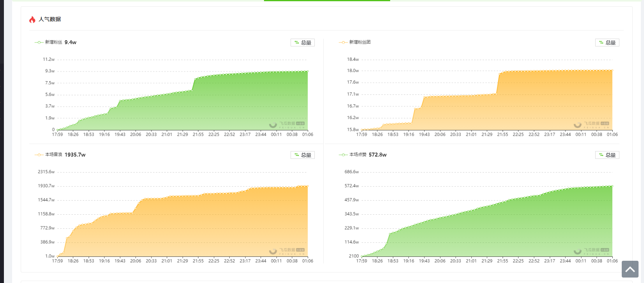Viewport: 644px width, 283px height.
Task: Click the 21:55 time label on 新增粉丝团 chart
Action: point(503,134)
